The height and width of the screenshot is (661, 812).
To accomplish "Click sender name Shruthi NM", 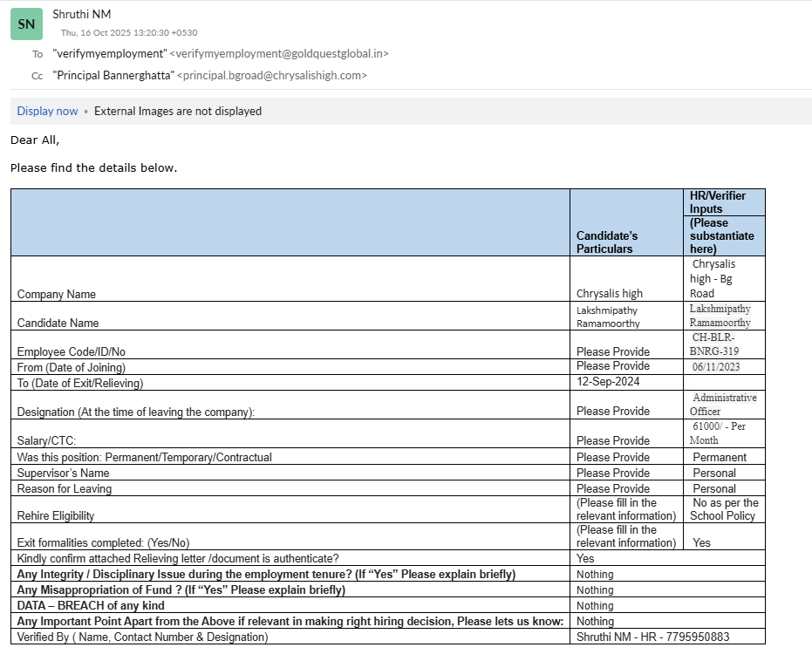I will tap(81, 14).
